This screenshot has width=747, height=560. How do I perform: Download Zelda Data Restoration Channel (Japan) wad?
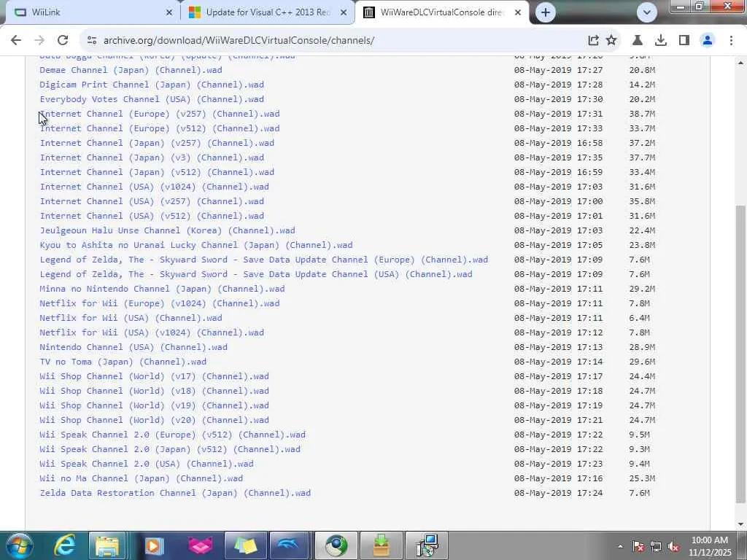[175, 493]
